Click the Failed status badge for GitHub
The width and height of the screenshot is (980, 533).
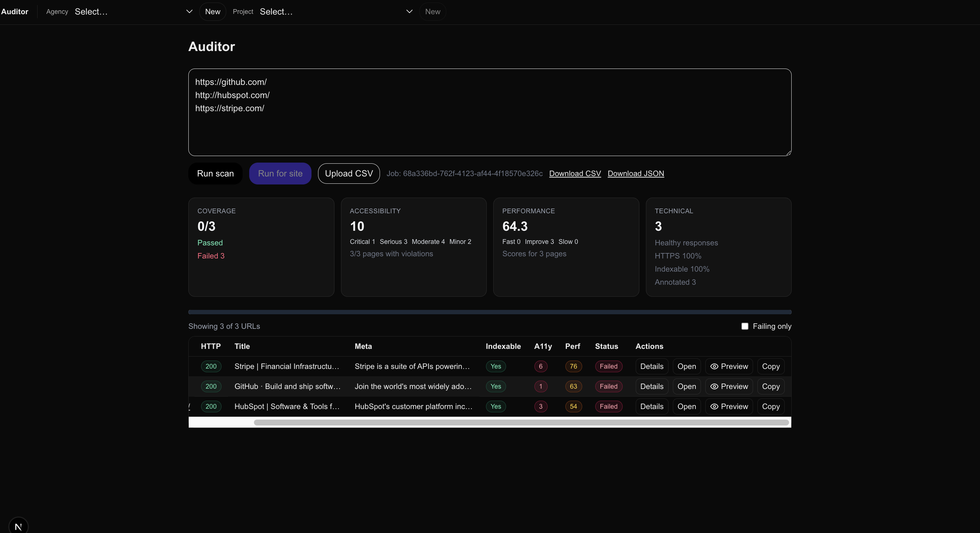(608, 386)
